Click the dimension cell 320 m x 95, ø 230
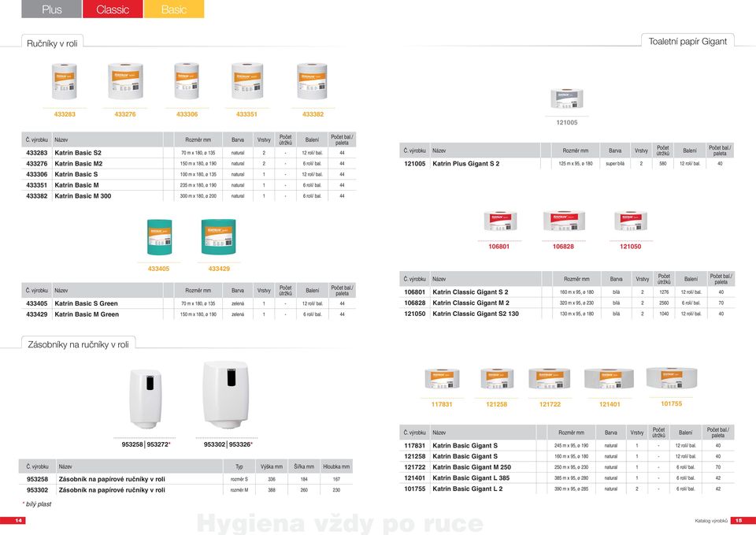 point(576,303)
